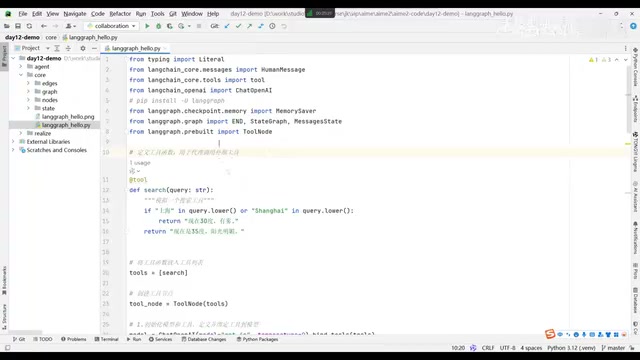Open the Terminal tool window
The width and height of the screenshot is (640, 360).
(x=106, y=339)
